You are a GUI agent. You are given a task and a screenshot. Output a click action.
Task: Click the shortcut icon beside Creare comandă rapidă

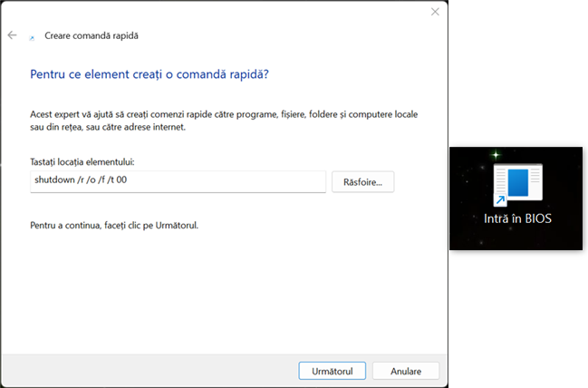point(32,37)
